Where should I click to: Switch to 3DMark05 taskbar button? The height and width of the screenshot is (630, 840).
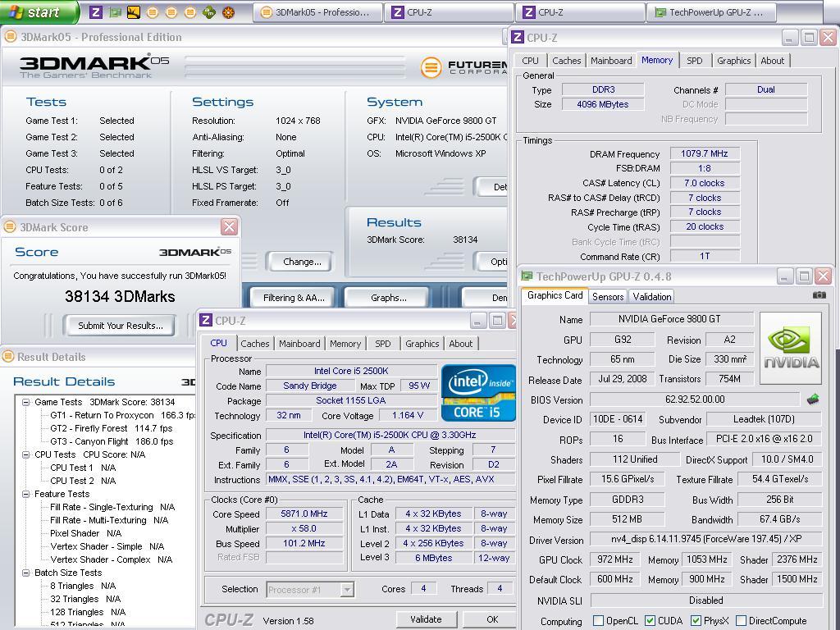point(317,12)
